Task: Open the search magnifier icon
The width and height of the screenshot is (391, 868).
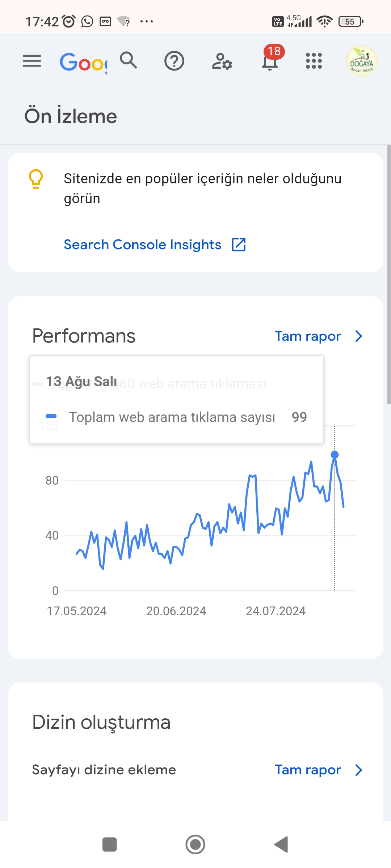Action: (x=129, y=60)
